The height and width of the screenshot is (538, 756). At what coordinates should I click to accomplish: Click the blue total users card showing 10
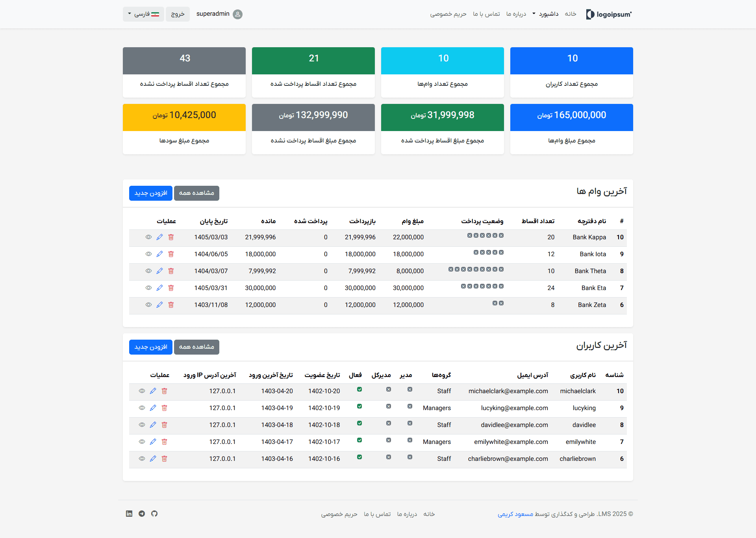572,72
